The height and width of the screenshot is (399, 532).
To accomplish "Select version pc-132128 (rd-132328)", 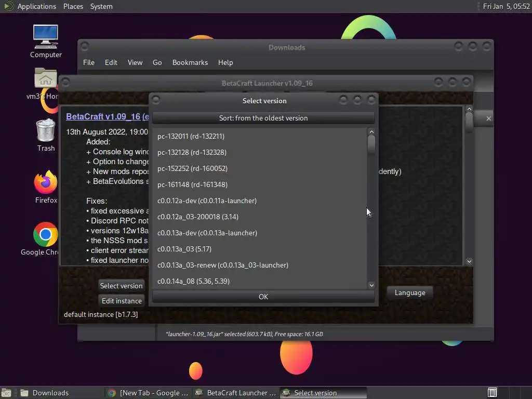I will pos(260,152).
